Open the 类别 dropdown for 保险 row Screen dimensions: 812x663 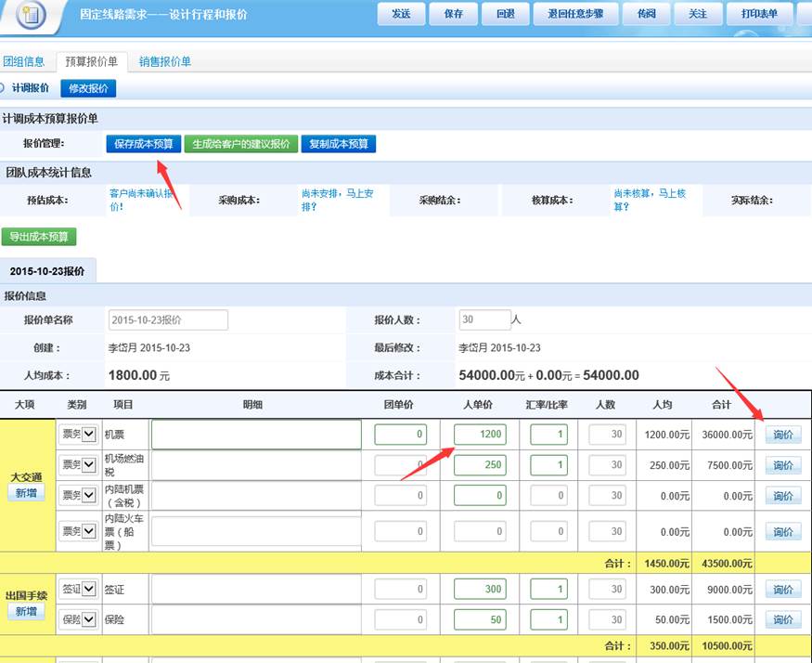coord(78,619)
